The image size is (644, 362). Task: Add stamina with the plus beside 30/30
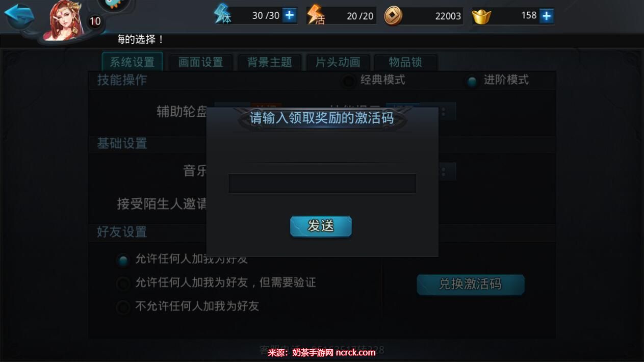(x=289, y=15)
